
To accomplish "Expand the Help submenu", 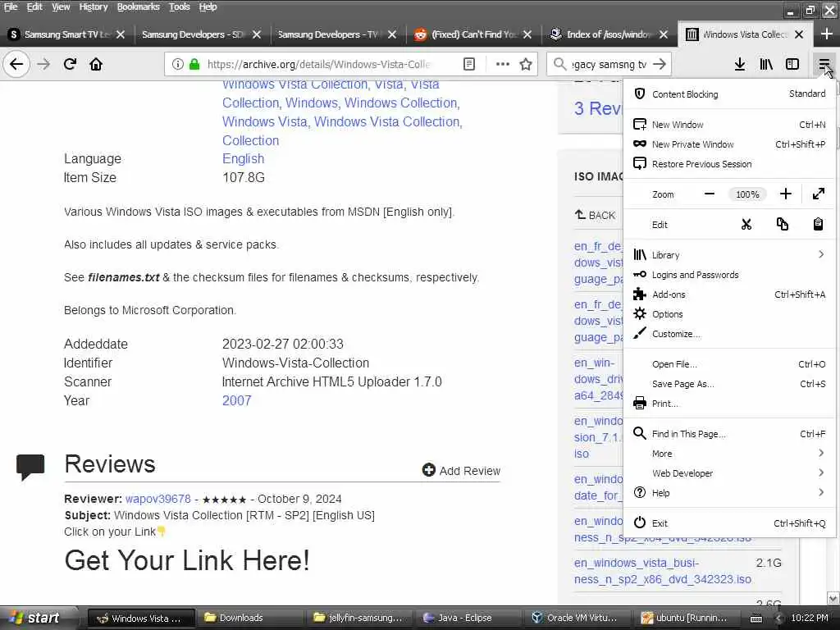I will [x=729, y=493].
